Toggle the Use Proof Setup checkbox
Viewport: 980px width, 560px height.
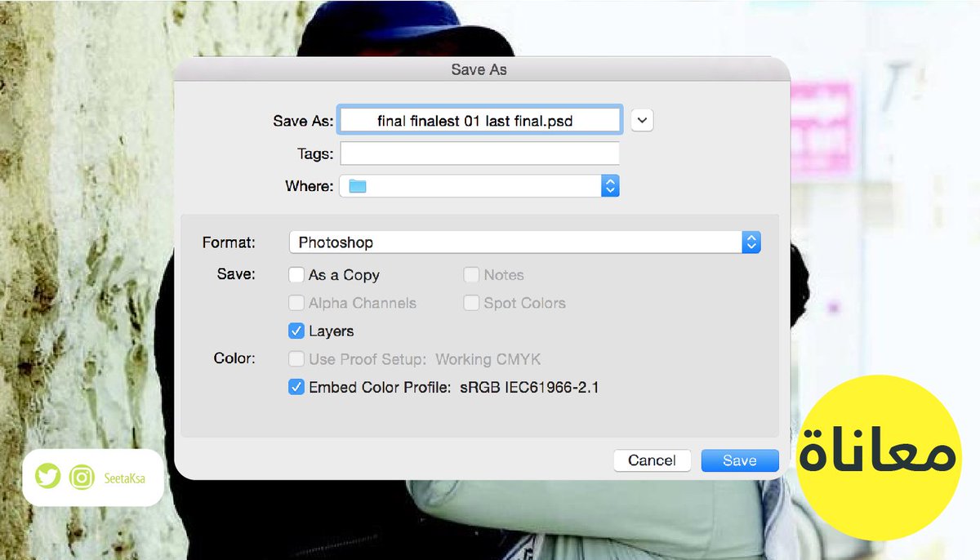(296, 359)
